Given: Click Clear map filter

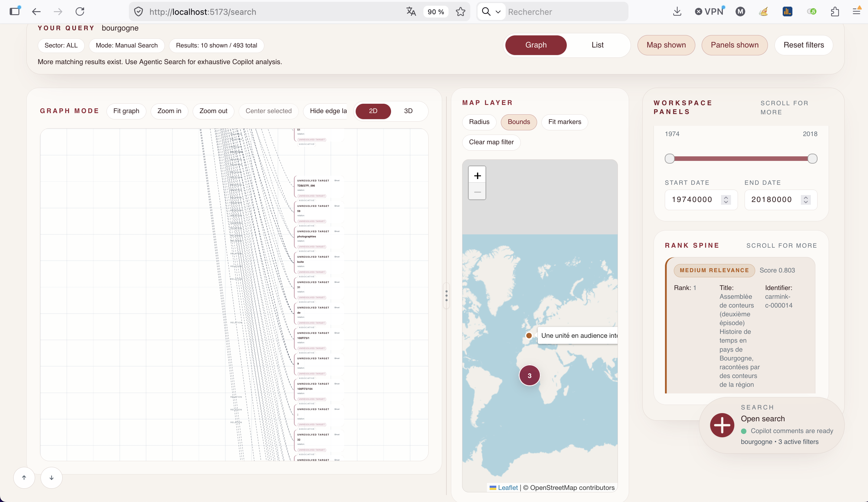Looking at the screenshot, I should click(491, 142).
